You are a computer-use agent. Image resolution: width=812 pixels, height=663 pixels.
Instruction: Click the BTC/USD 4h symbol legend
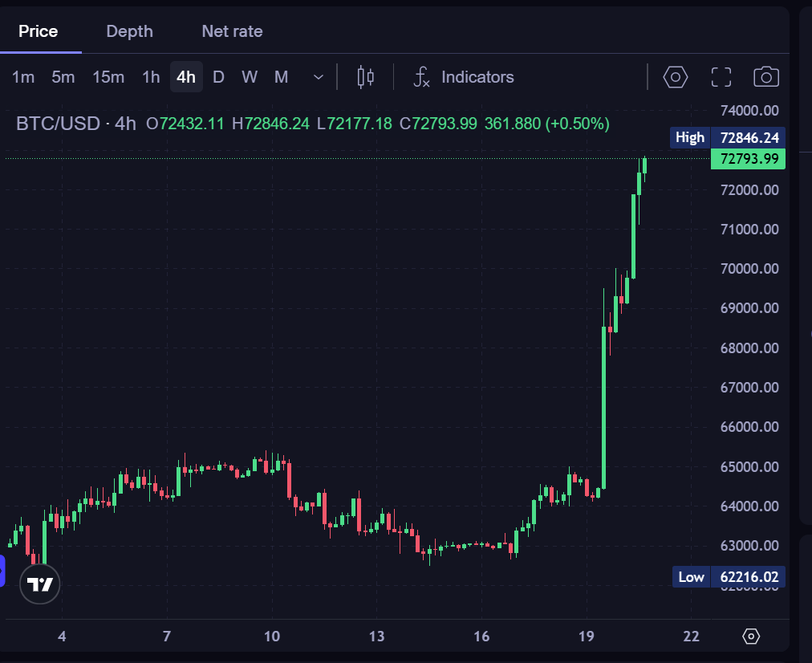[76, 124]
